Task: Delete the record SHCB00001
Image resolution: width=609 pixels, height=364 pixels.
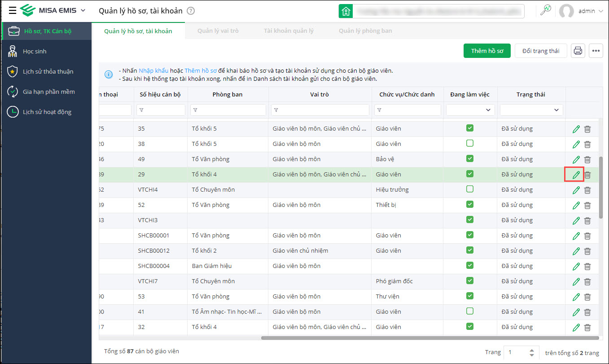Action: click(x=587, y=236)
